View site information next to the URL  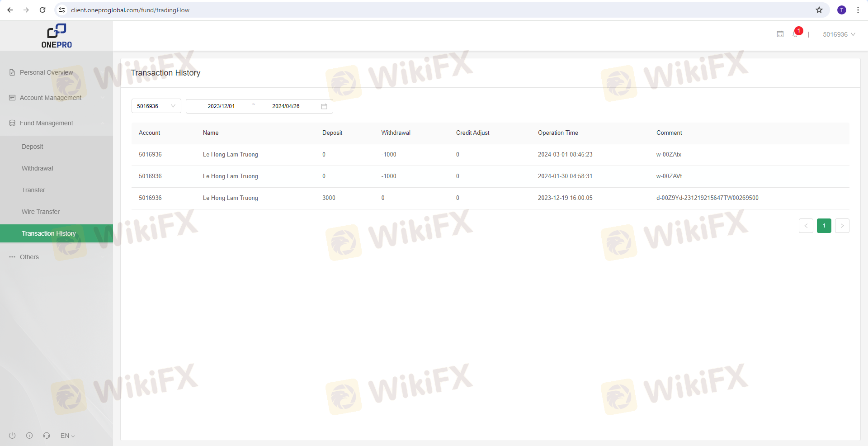pos(62,10)
